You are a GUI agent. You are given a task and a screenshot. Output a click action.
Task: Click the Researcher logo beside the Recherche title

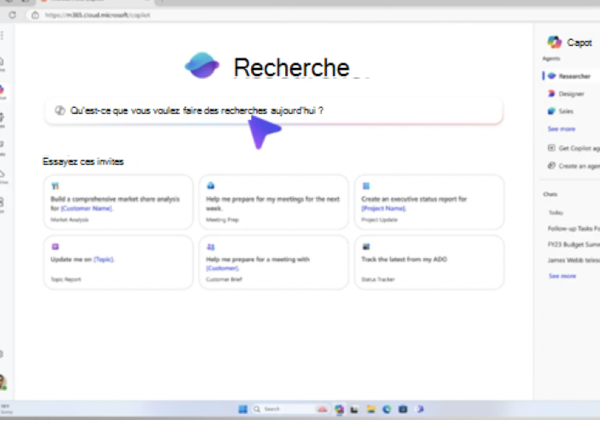click(x=202, y=65)
